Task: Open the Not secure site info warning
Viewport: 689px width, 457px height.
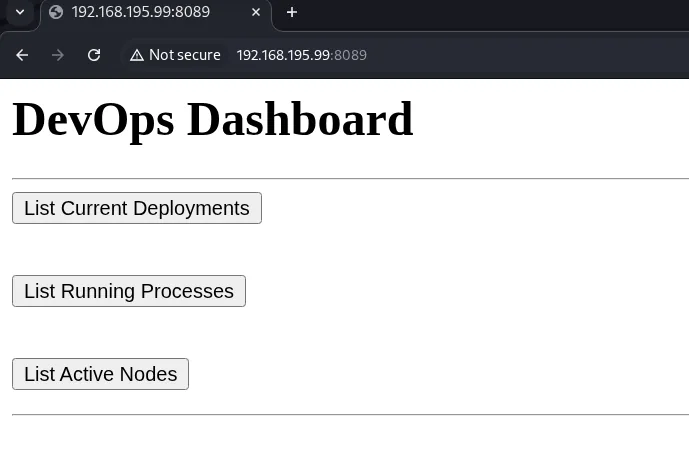Action: (x=175, y=55)
